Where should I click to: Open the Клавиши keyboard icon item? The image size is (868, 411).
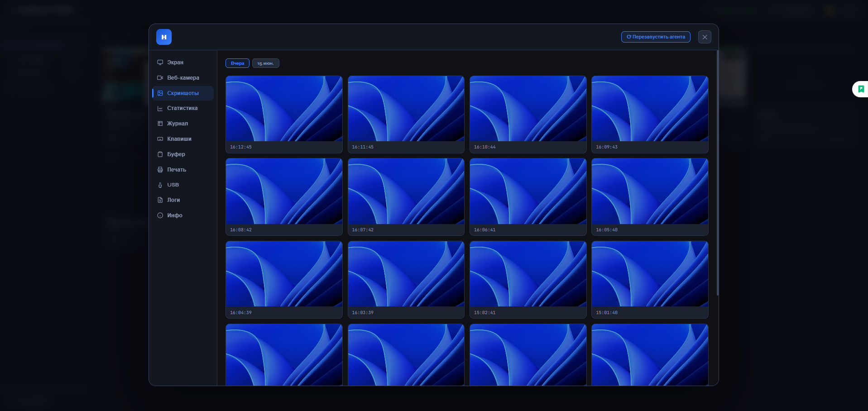(160, 139)
